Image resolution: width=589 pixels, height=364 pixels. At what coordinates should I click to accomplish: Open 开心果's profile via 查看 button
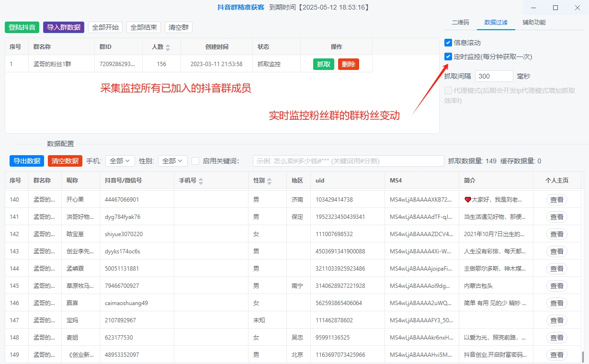556,199
